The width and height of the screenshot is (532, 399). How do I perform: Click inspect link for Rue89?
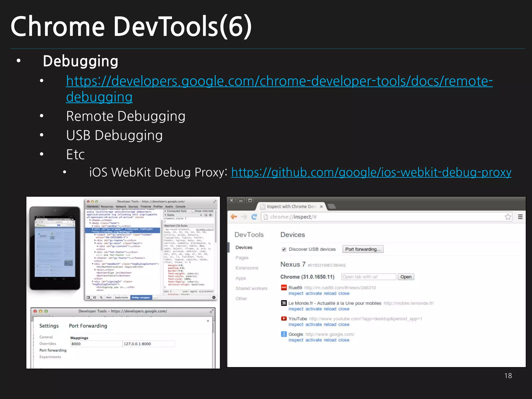tap(296, 293)
